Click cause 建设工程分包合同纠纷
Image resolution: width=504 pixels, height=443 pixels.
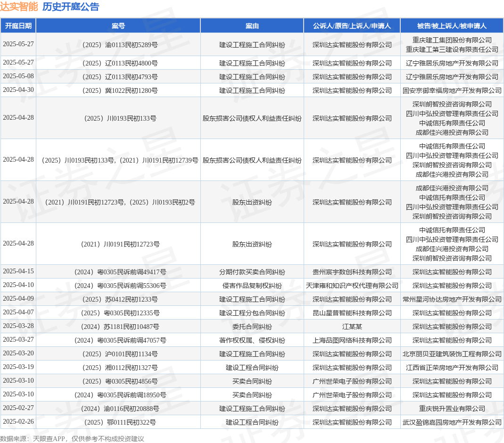252,313
